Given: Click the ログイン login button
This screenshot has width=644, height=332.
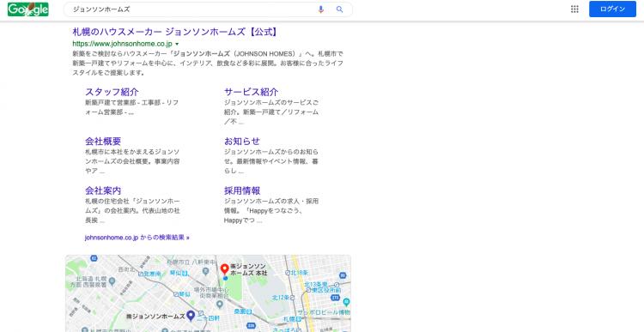Looking at the screenshot, I should [x=612, y=9].
